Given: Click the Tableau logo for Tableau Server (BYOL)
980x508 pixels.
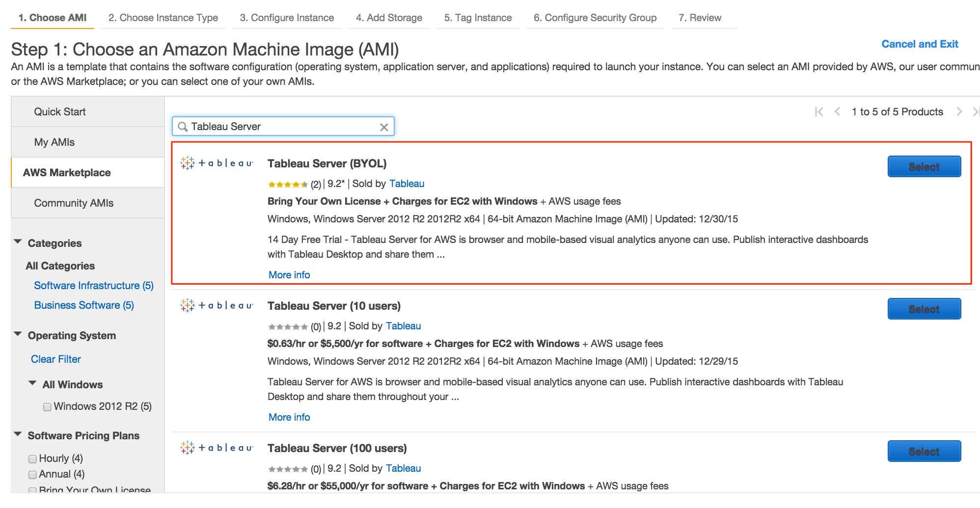Looking at the screenshot, I should coord(217,163).
